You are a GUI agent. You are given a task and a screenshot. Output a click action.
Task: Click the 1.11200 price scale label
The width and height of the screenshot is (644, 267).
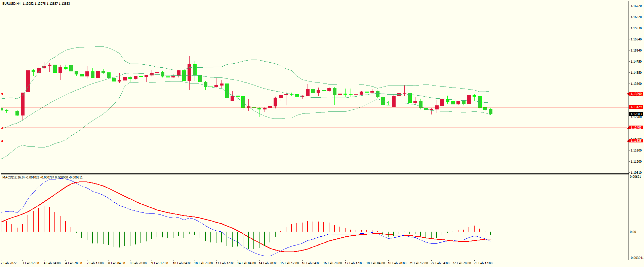[x=636, y=162]
